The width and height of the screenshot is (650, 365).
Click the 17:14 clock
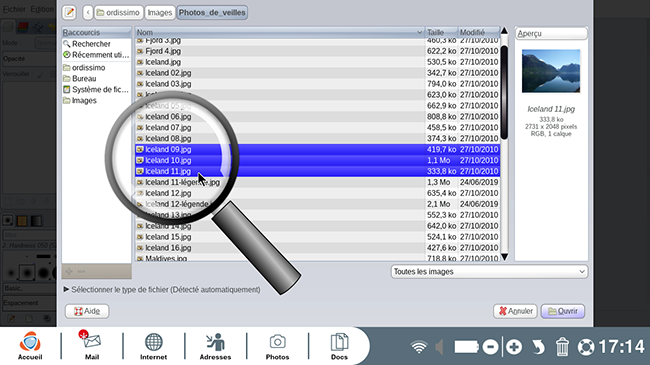point(621,347)
